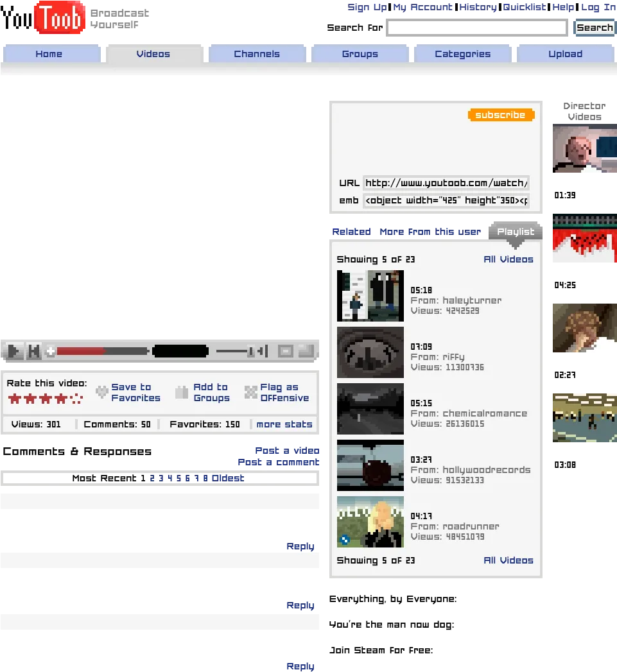
Task: Jump to Oldest comments
Action: (228, 478)
